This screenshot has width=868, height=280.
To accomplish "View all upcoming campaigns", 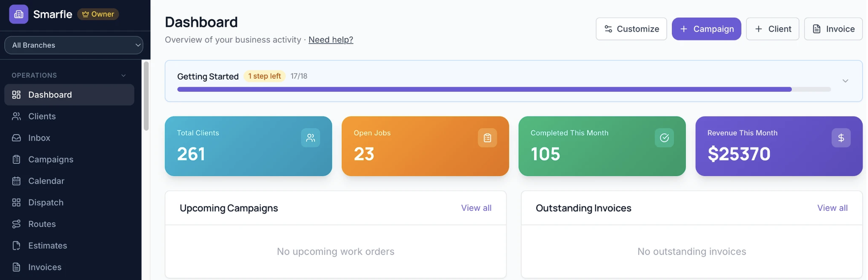I will (476, 208).
